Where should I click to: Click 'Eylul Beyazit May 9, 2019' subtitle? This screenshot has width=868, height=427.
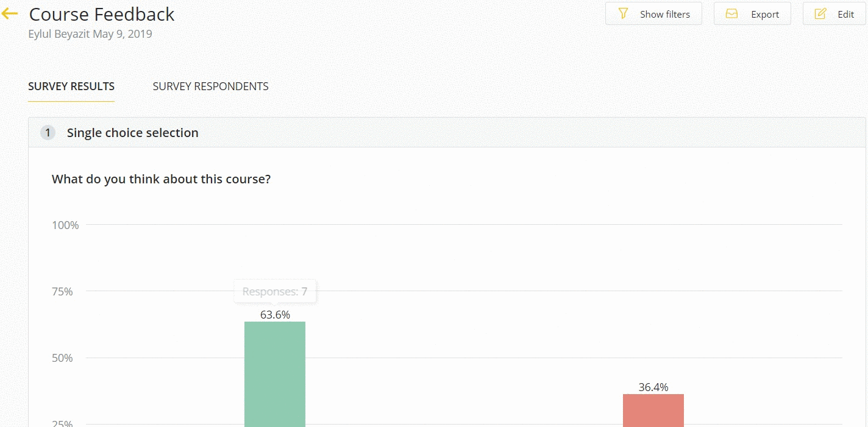click(x=90, y=34)
